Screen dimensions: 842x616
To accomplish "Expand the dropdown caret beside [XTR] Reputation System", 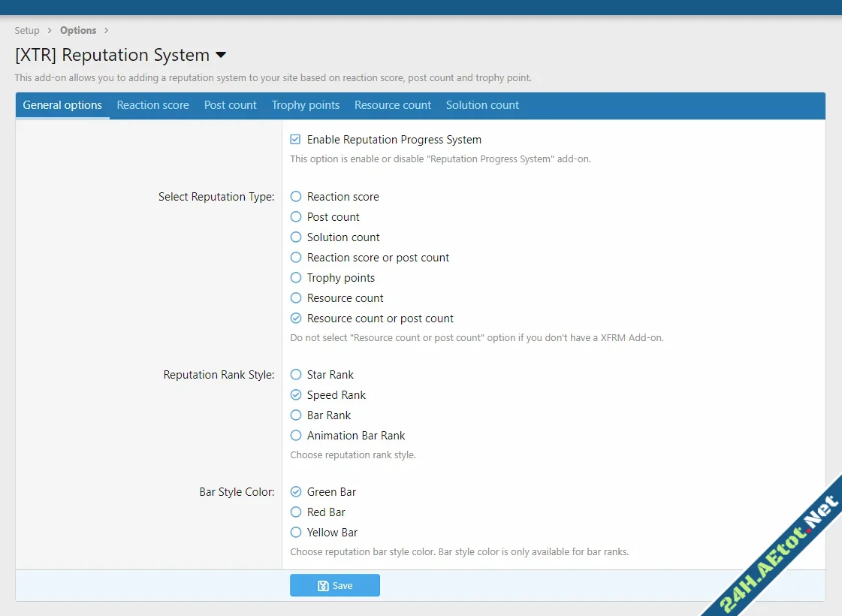I will (220, 55).
